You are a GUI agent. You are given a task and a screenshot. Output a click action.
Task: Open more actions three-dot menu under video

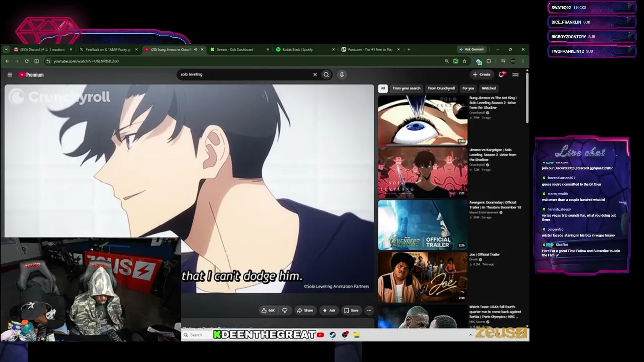click(369, 311)
